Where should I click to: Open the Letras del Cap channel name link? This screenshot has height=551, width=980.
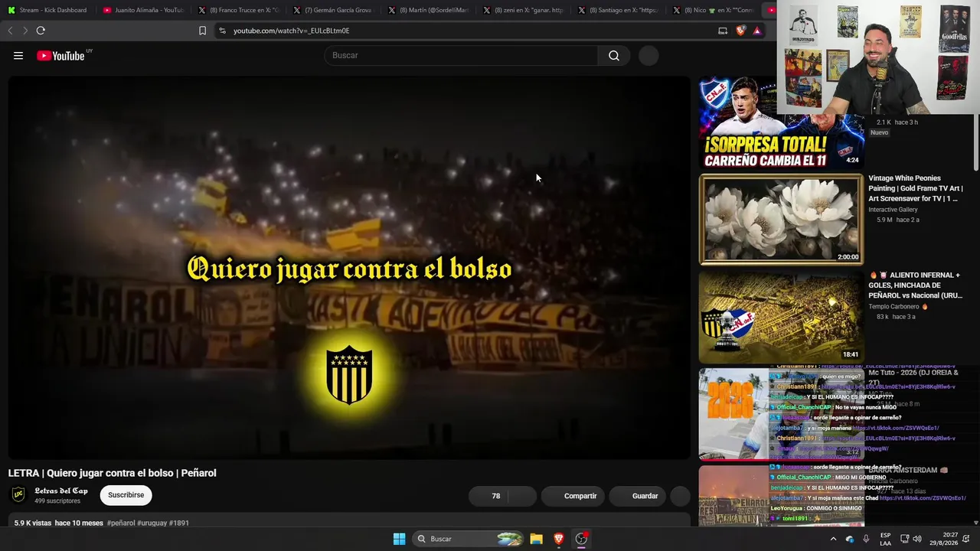(x=61, y=491)
